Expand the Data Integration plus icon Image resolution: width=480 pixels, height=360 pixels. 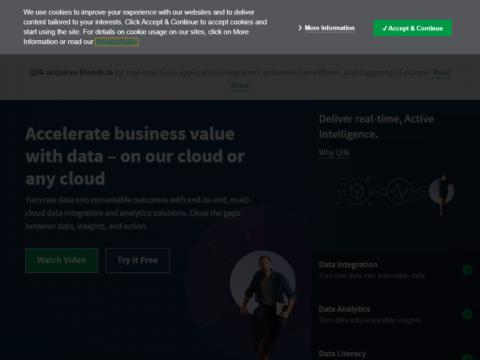[x=467, y=270]
